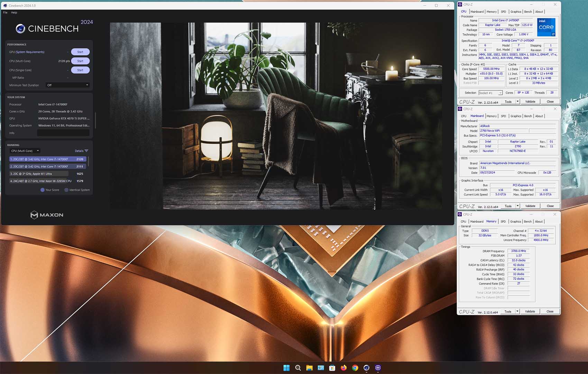Start the GPU benchmark test
The width and height of the screenshot is (588, 374).
pyautogui.click(x=80, y=52)
